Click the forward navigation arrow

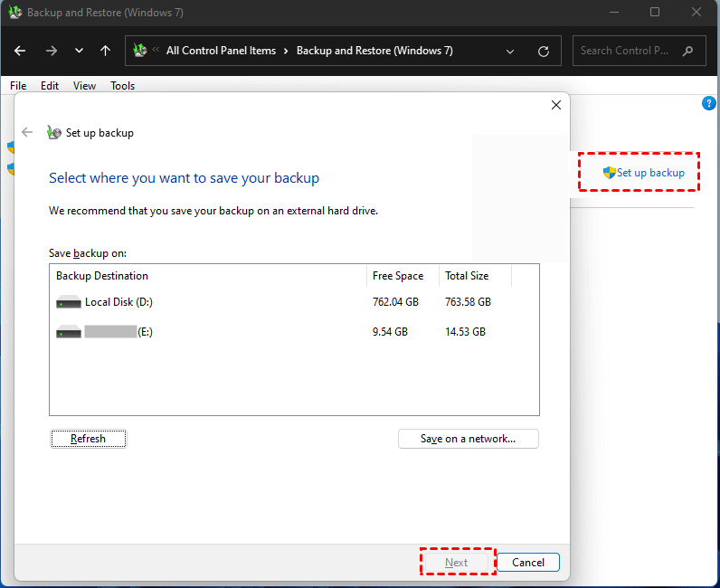[x=52, y=51]
